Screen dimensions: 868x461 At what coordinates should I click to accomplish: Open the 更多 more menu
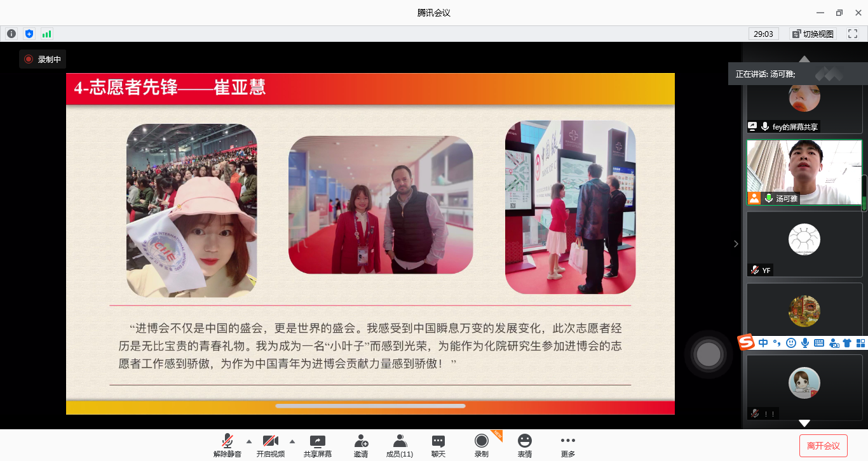(567, 441)
